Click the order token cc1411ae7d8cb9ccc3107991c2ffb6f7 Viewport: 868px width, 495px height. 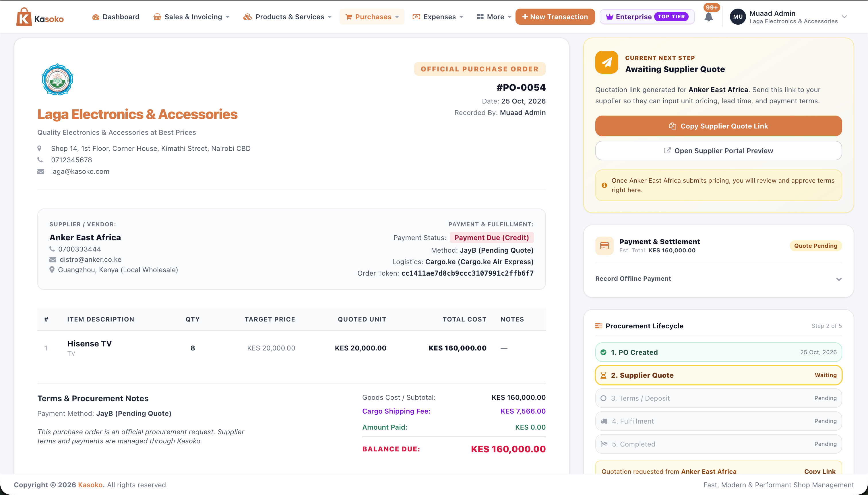pyautogui.click(x=468, y=273)
